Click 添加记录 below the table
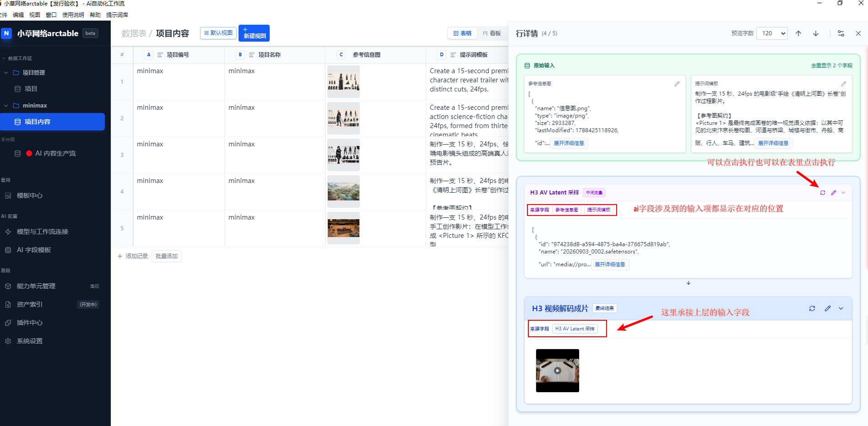This screenshot has height=426, width=868. pos(133,256)
